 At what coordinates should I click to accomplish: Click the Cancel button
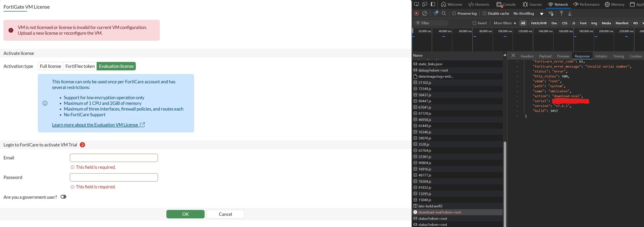click(225, 214)
